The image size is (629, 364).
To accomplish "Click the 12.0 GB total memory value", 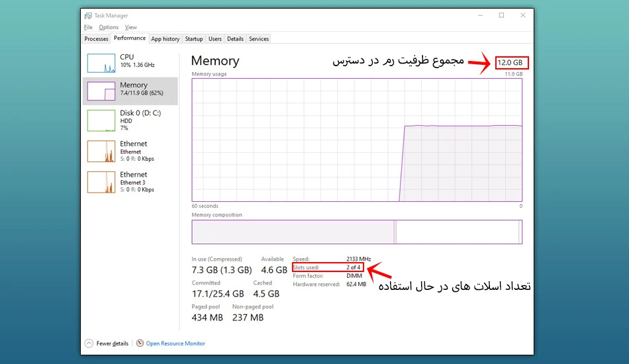I will click(510, 62).
